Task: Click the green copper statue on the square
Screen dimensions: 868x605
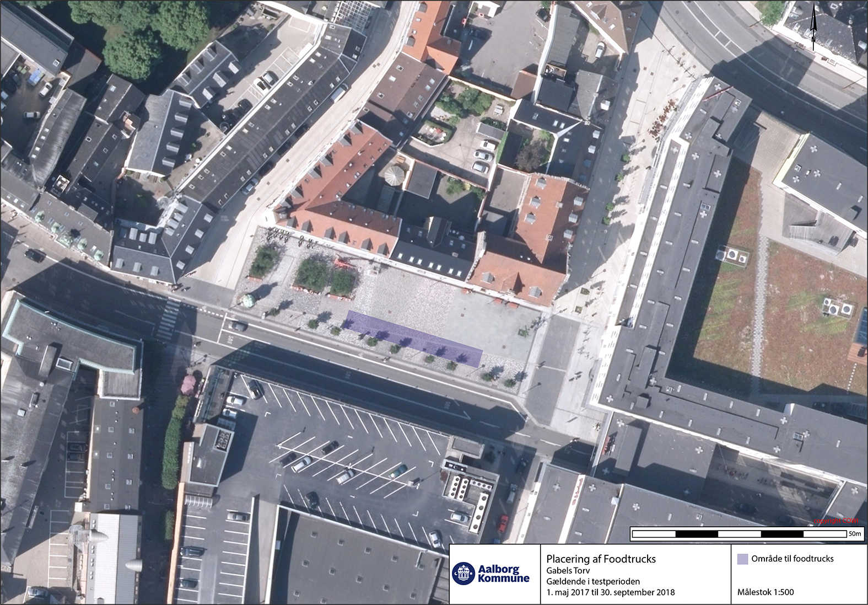Action: pyautogui.click(x=249, y=301)
